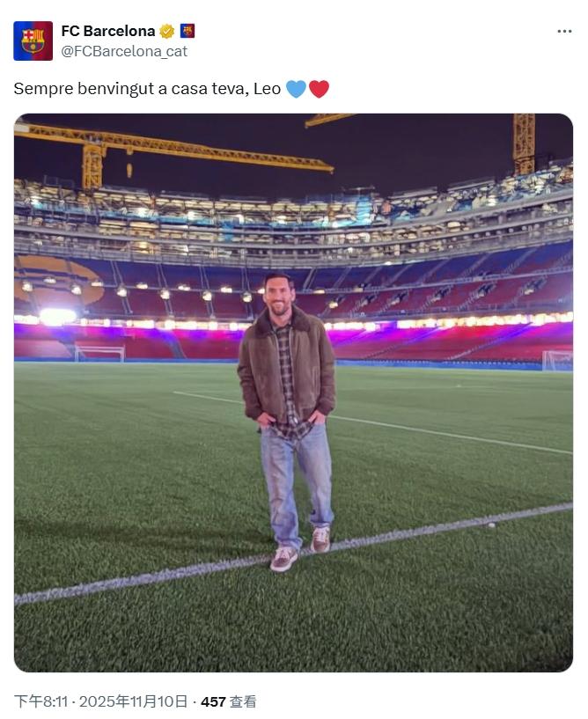Click the small Barça crest affiliate badge
Screen dimensions: 588x719
click(187, 31)
